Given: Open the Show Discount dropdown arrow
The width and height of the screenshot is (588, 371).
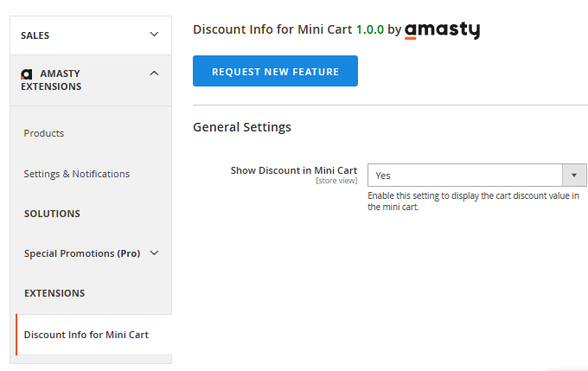Looking at the screenshot, I should pos(574,176).
